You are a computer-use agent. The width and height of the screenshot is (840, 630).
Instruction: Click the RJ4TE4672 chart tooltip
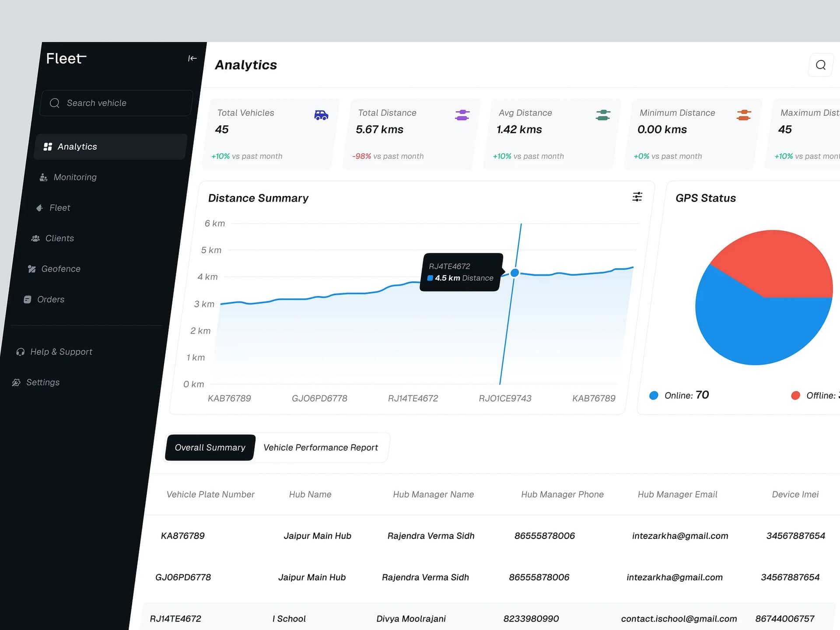(461, 272)
